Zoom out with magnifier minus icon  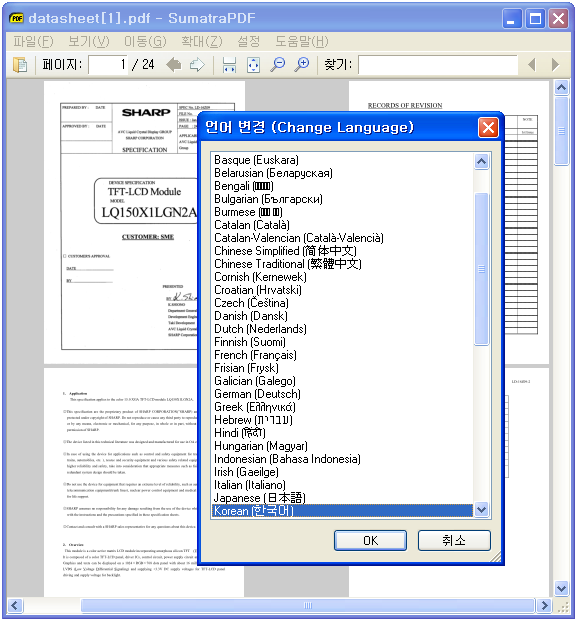click(x=278, y=64)
